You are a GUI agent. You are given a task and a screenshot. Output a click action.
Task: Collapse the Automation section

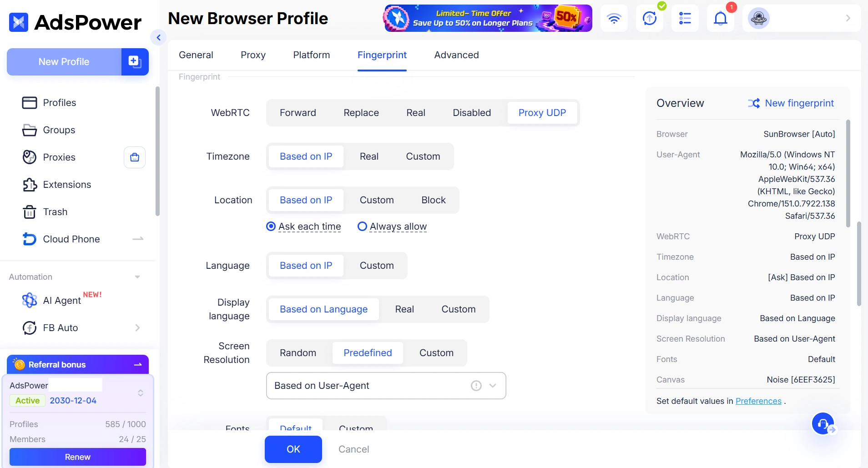coord(137,277)
